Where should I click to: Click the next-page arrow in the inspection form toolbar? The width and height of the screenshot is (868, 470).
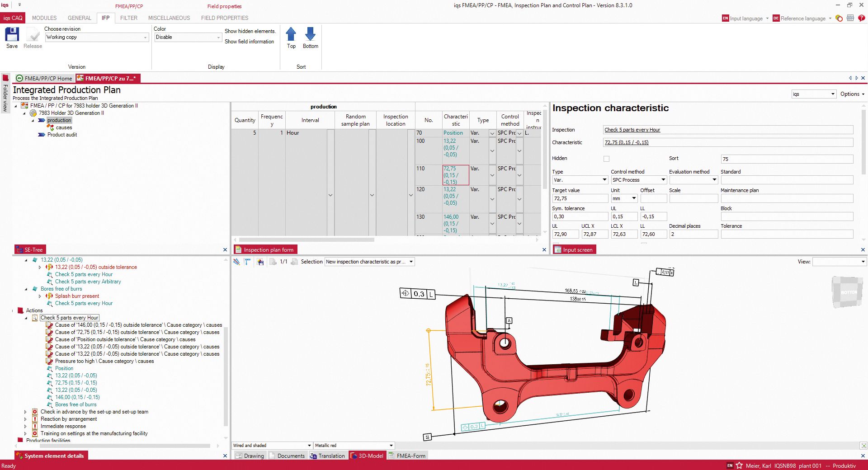coord(294,262)
